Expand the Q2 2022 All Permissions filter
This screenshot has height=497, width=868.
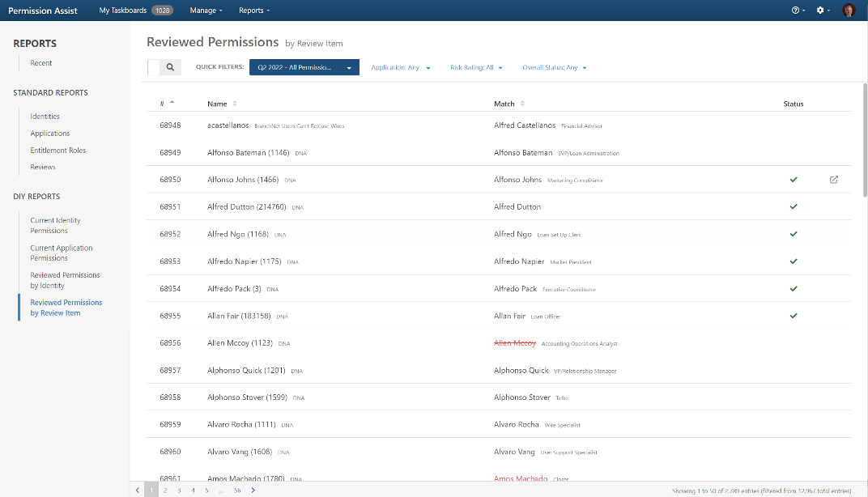[304, 68]
